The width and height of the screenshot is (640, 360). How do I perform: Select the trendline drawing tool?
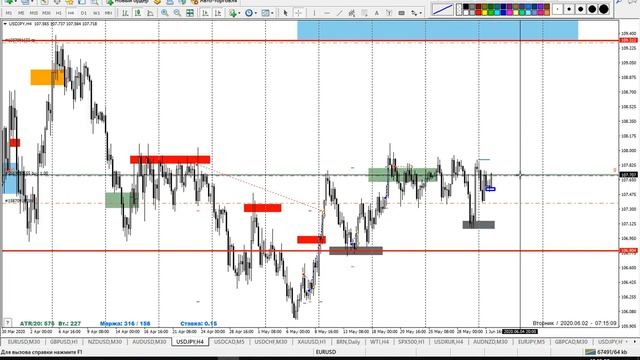tap(339, 13)
